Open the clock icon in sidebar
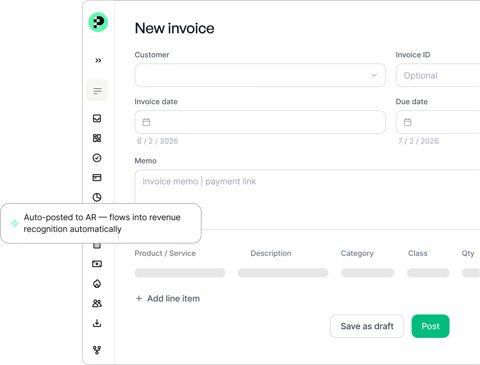The height and width of the screenshot is (365, 480). pyautogui.click(x=97, y=197)
